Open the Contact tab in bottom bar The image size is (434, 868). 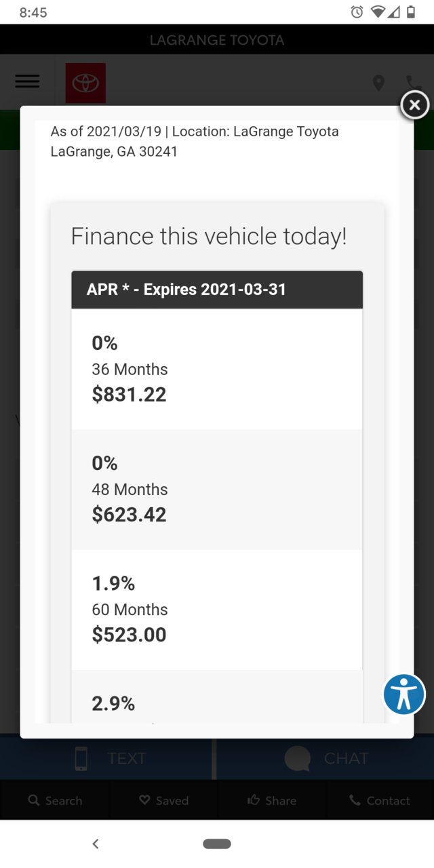380,801
